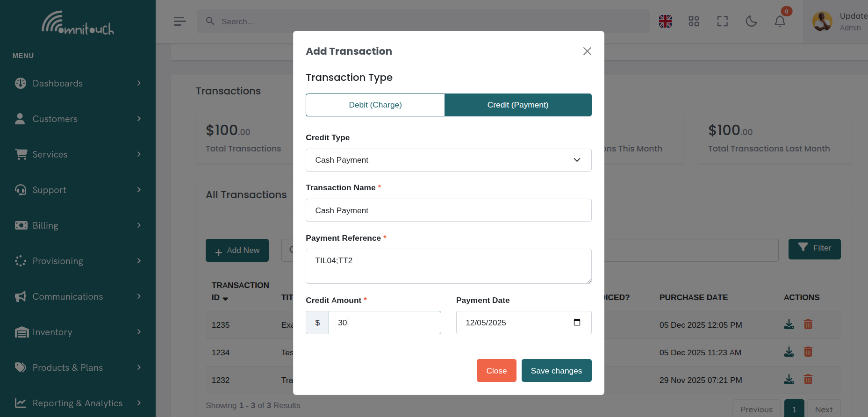Open Inventory menu in sidebar
The width and height of the screenshot is (868, 417).
pos(78,332)
